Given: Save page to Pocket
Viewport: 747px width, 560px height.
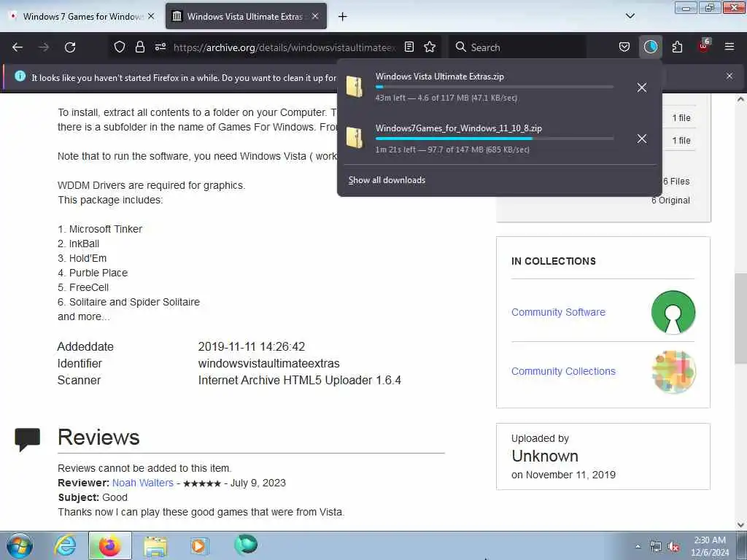Looking at the screenshot, I should (x=624, y=47).
